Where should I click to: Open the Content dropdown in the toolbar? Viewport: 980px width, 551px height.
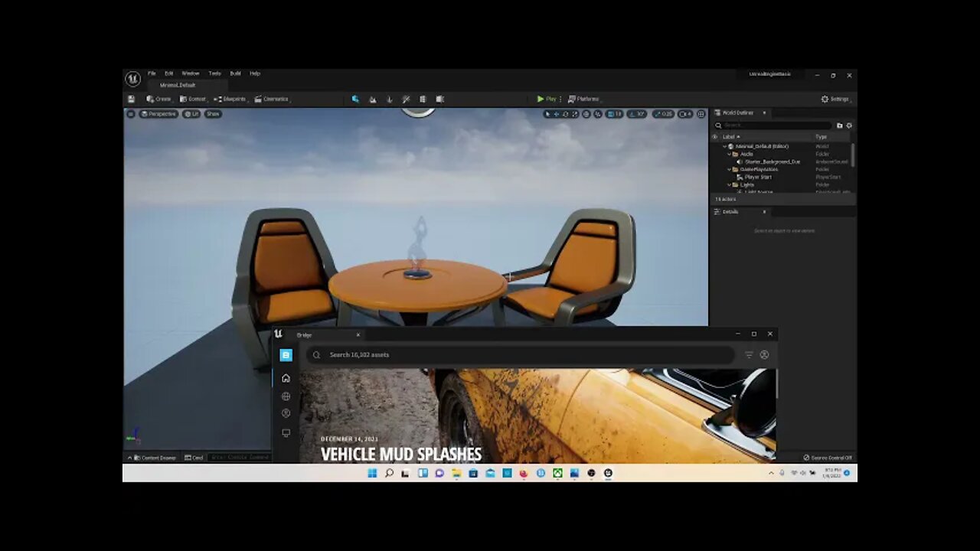tap(193, 99)
